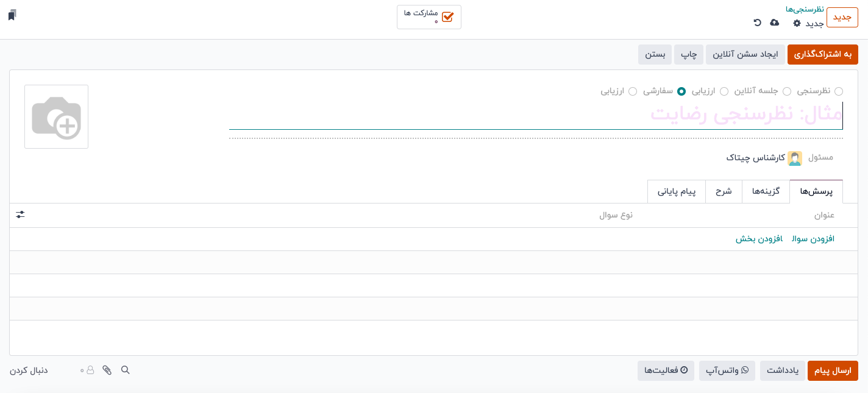Click the discard changes undo arrow icon
Screen dimensions: 868x393
(757, 23)
